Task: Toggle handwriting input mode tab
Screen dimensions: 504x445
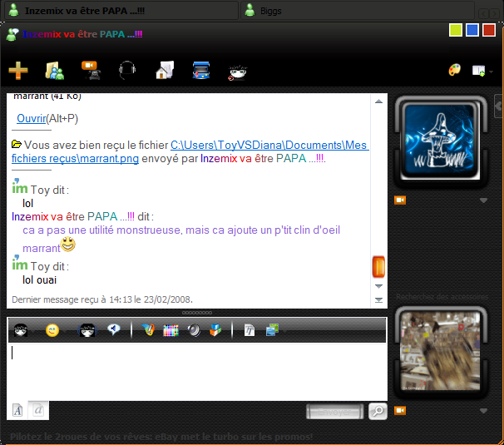Action: tap(38, 409)
